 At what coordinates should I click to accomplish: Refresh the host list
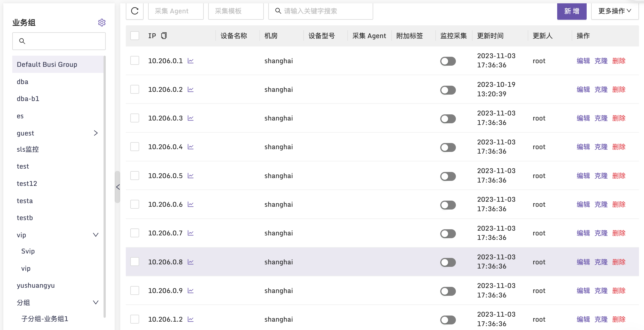click(x=135, y=11)
